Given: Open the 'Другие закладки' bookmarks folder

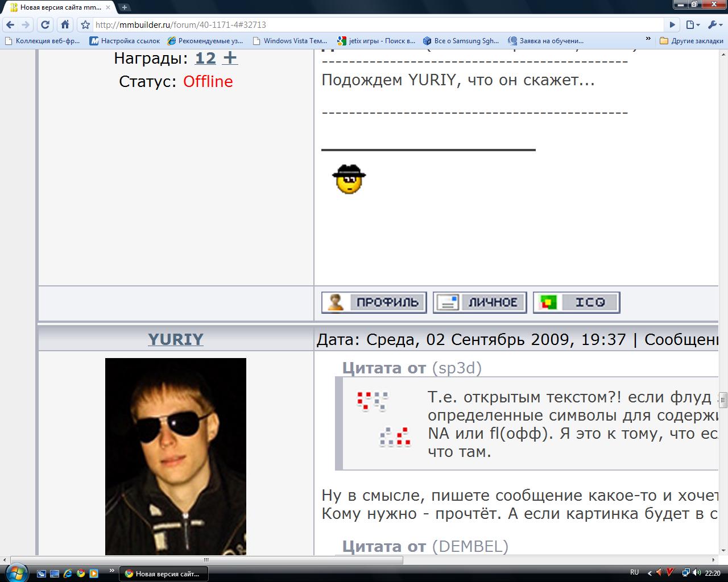Looking at the screenshot, I should point(692,41).
